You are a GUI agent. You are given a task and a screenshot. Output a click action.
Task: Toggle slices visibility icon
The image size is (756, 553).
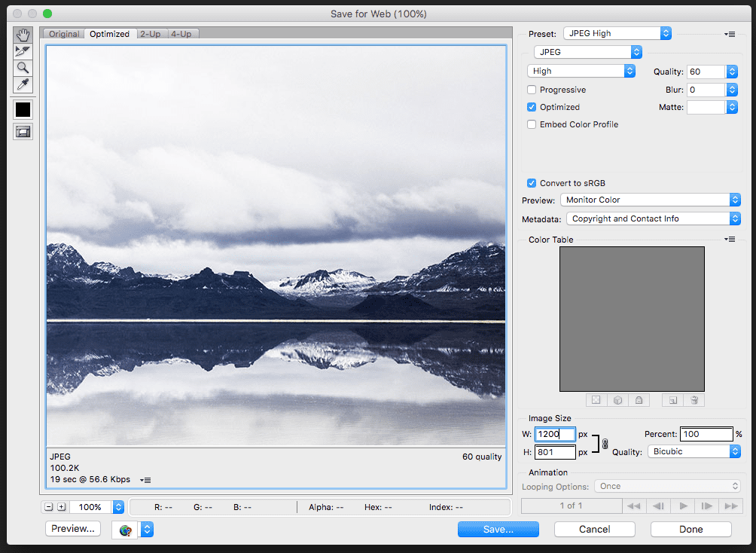[23, 132]
